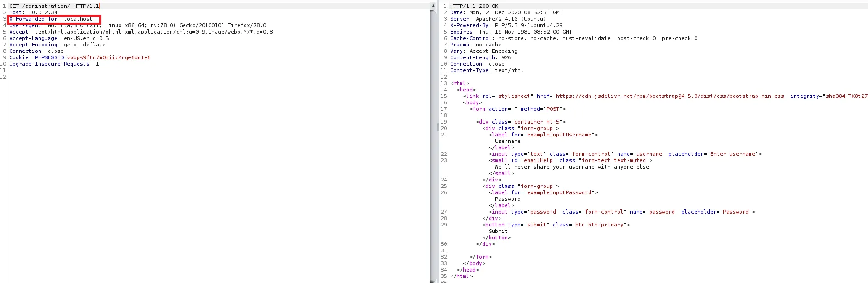Click the Host header line in the request
This screenshot has width=868, height=283.
(33, 12)
